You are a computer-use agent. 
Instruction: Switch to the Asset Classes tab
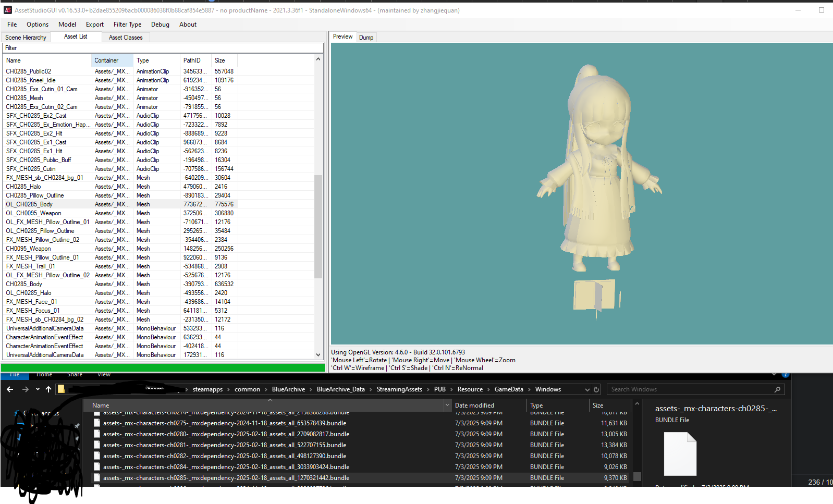pos(126,38)
